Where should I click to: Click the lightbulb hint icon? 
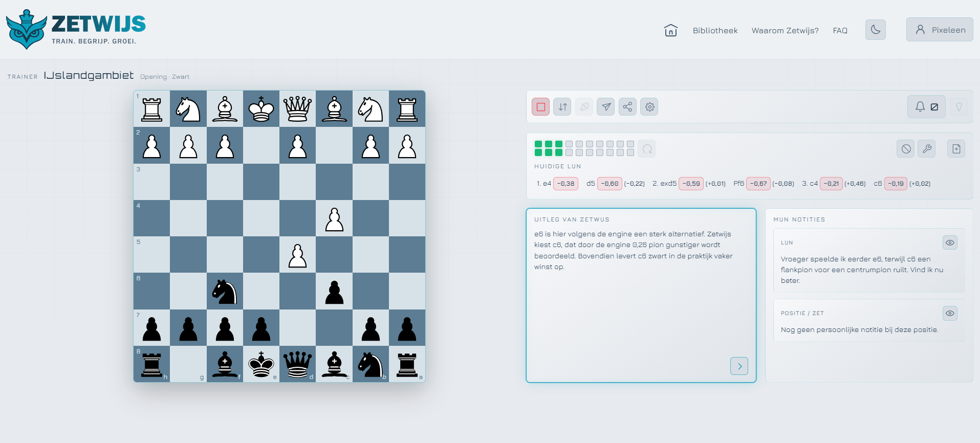pos(959,107)
